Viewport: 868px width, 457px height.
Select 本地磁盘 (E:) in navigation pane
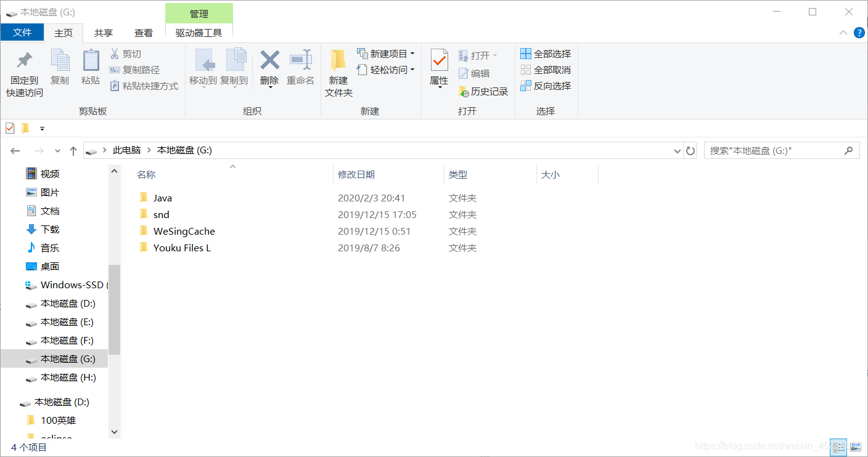click(67, 322)
